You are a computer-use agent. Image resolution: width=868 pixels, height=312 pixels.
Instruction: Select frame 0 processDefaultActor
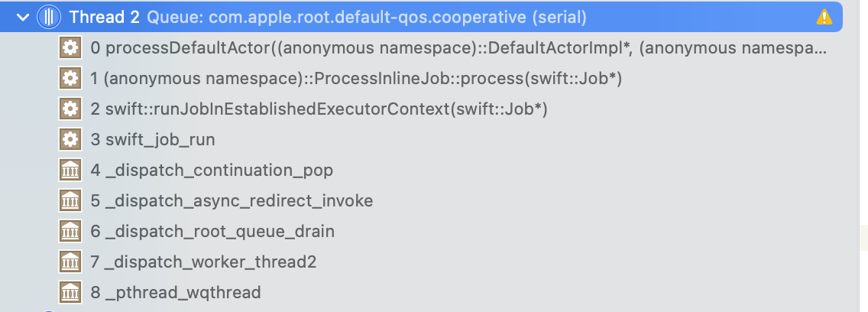tap(458, 48)
